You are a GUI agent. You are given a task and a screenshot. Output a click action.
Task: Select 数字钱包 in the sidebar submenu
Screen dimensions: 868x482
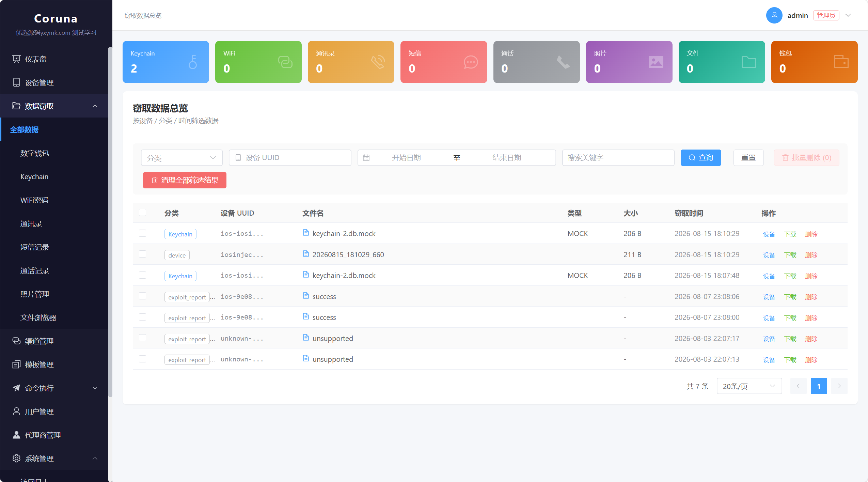coord(54,153)
